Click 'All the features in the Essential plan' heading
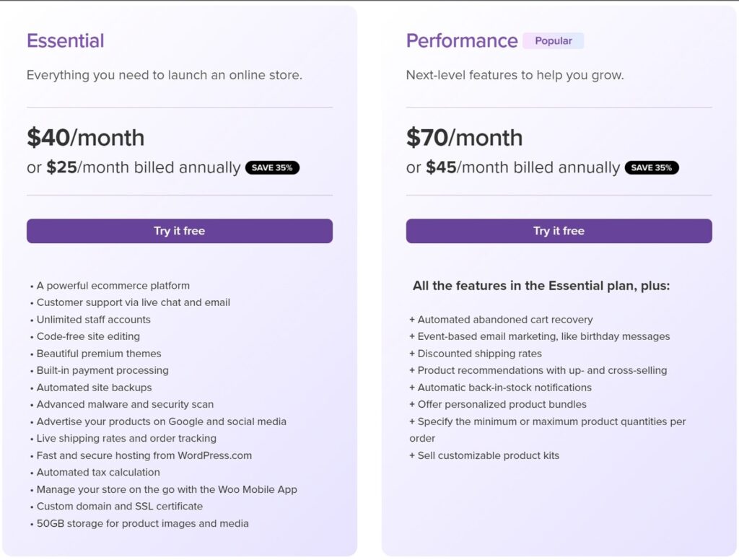 (x=541, y=286)
